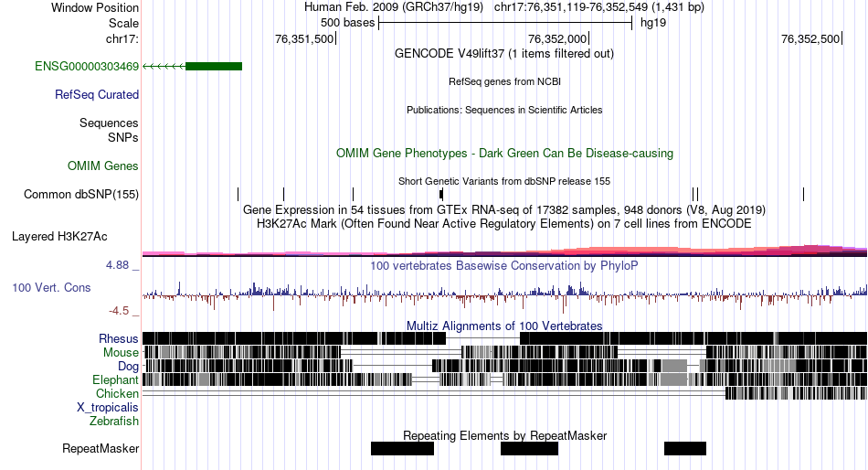Image resolution: width=868 pixels, height=470 pixels.
Task: Click the hg19 label beside scale bar
Action: coord(653,23)
